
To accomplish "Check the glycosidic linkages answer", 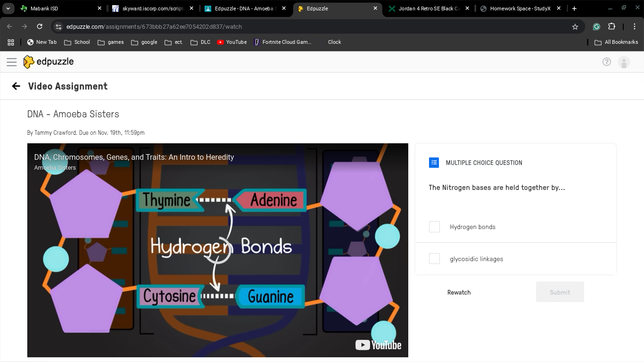I will 434,259.
